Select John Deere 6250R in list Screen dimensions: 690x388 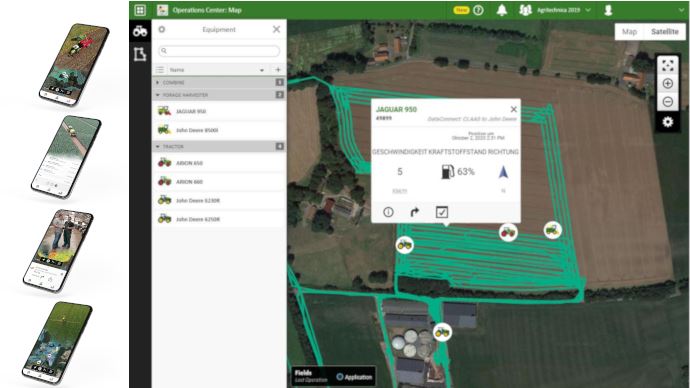pos(219,219)
